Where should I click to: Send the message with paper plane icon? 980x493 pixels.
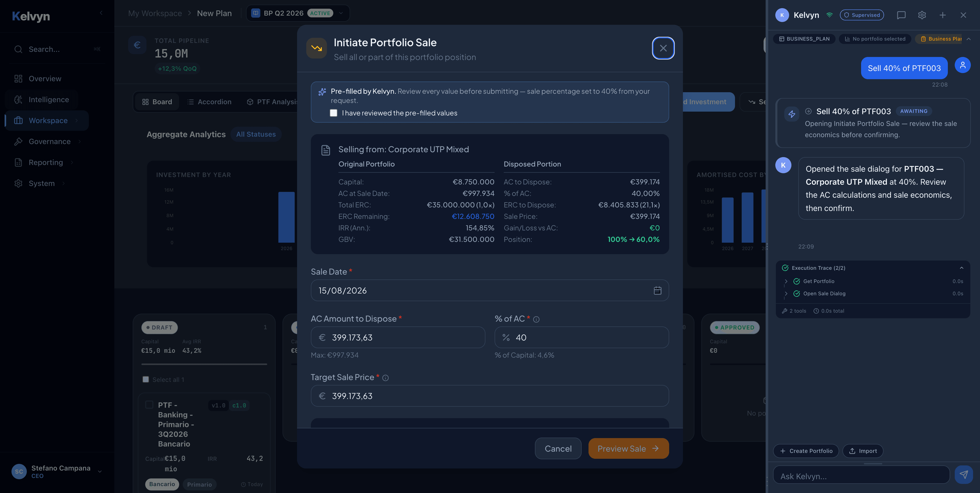coord(964,475)
